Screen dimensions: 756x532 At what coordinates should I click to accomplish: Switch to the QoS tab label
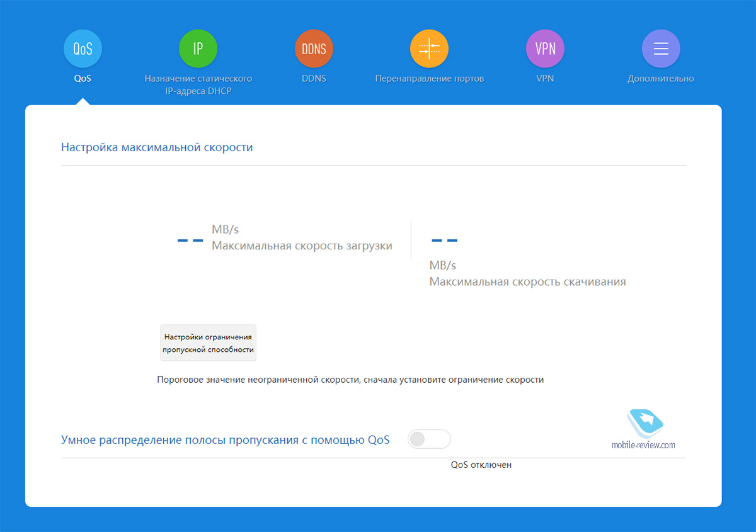[83, 79]
